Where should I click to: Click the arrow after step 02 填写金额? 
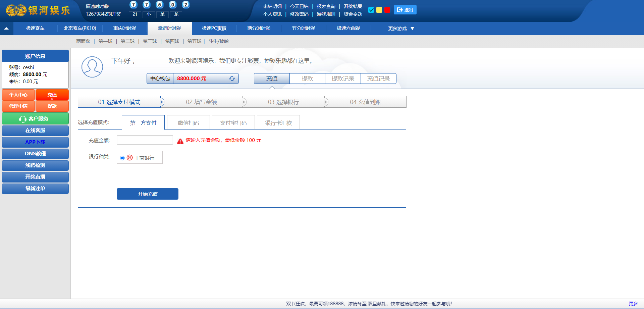pyautogui.click(x=244, y=102)
